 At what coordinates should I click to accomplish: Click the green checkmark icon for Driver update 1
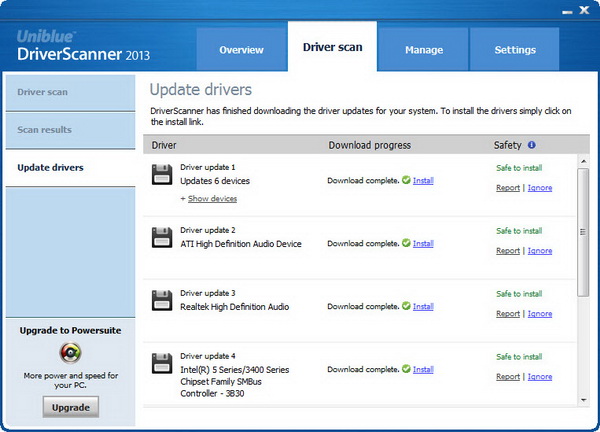(406, 180)
